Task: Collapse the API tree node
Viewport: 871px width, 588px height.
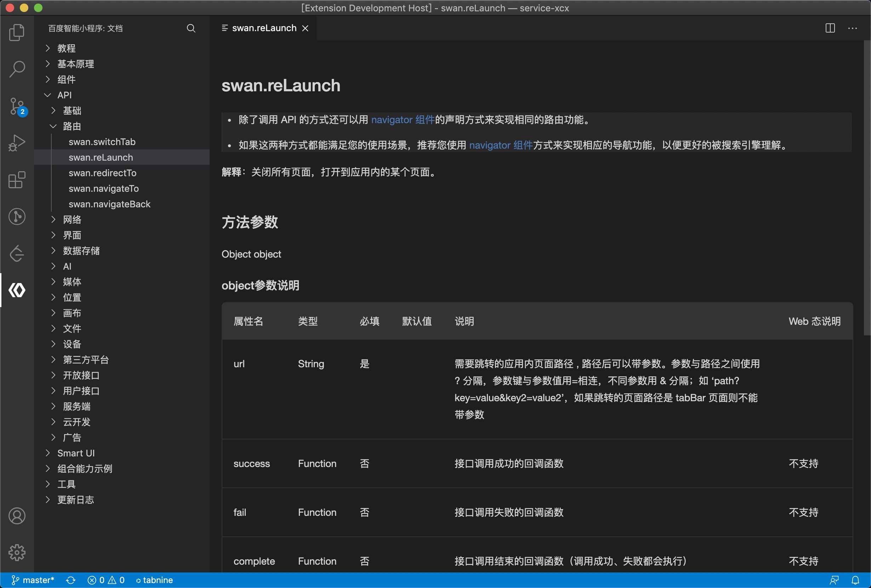Action: point(122,95)
